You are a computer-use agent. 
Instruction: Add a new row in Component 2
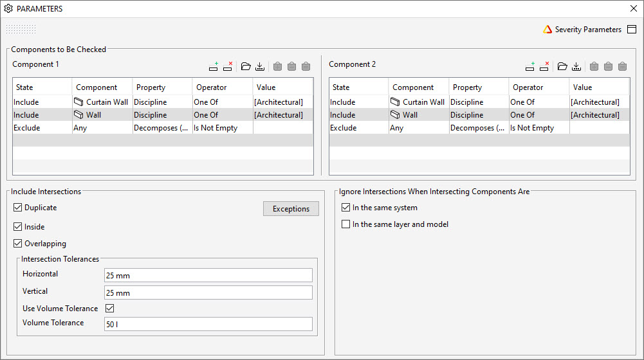click(x=530, y=66)
